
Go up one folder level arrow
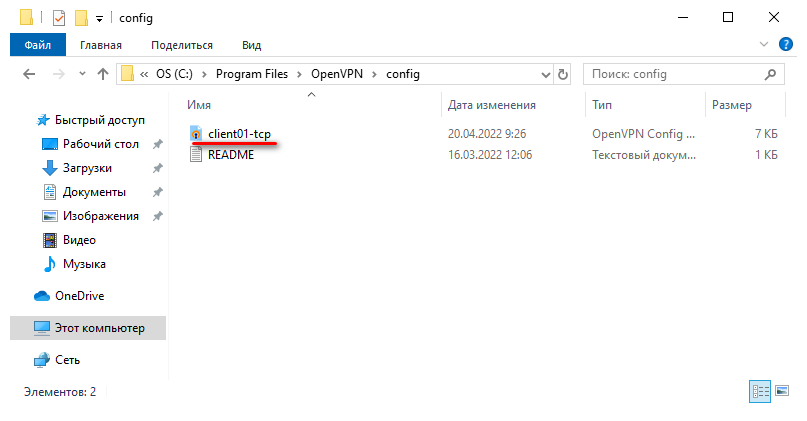[103, 74]
